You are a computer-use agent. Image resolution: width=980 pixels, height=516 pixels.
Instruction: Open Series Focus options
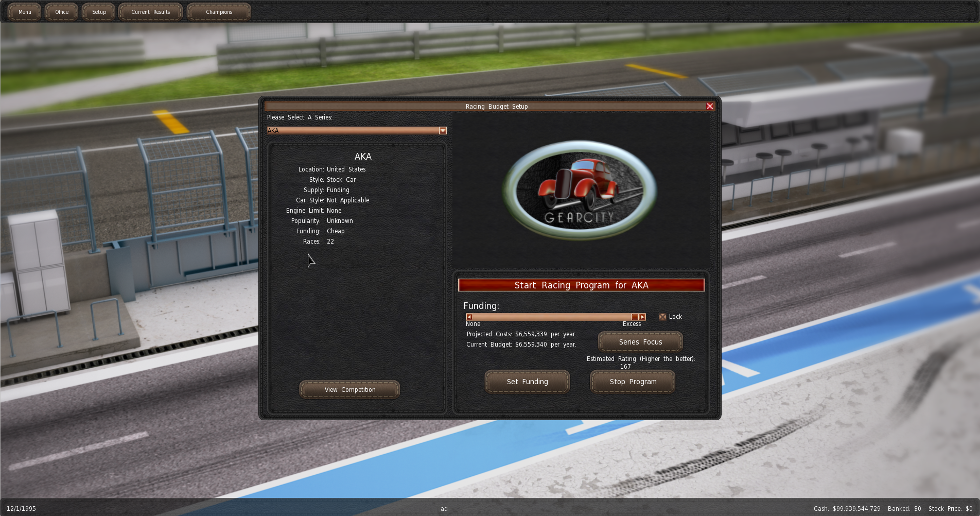640,342
